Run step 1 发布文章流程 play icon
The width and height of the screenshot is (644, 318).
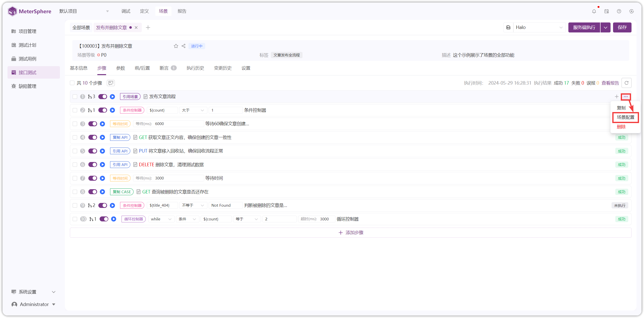113,97
